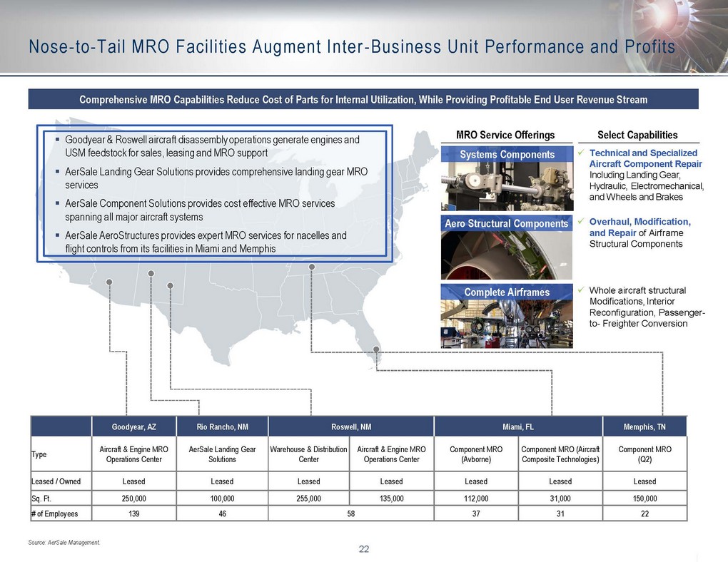
Task: Click the '150,000' square footage value
Action: tap(644, 499)
